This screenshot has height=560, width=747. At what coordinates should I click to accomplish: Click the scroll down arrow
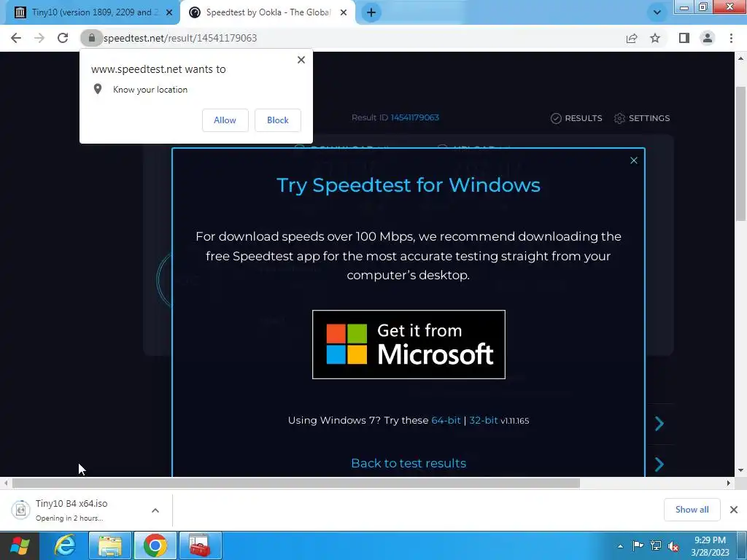click(740, 470)
